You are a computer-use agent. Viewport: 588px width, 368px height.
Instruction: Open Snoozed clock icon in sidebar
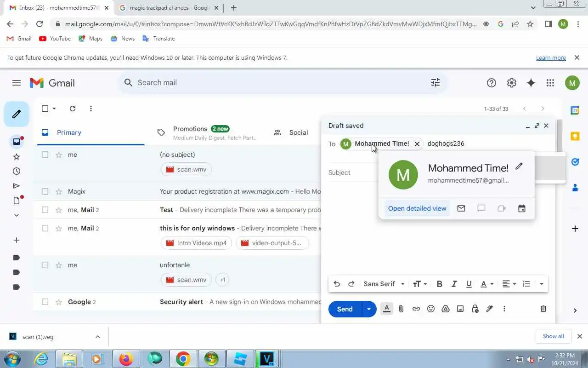pyautogui.click(x=17, y=171)
